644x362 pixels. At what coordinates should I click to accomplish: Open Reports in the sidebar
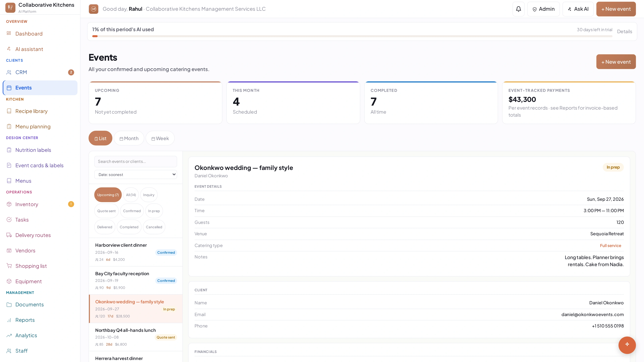pos(40,320)
